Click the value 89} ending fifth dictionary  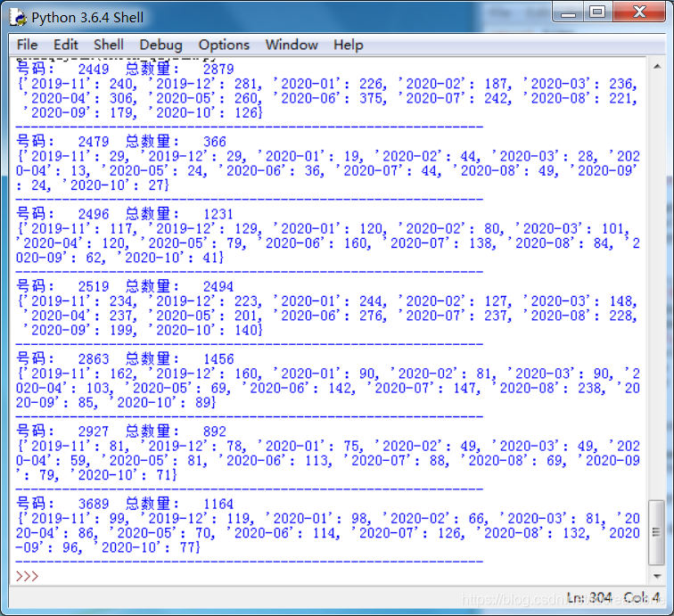(205, 403)
